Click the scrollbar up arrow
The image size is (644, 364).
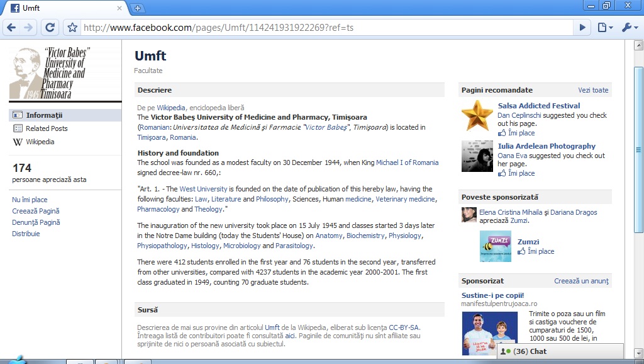click(x=638, y=45)
